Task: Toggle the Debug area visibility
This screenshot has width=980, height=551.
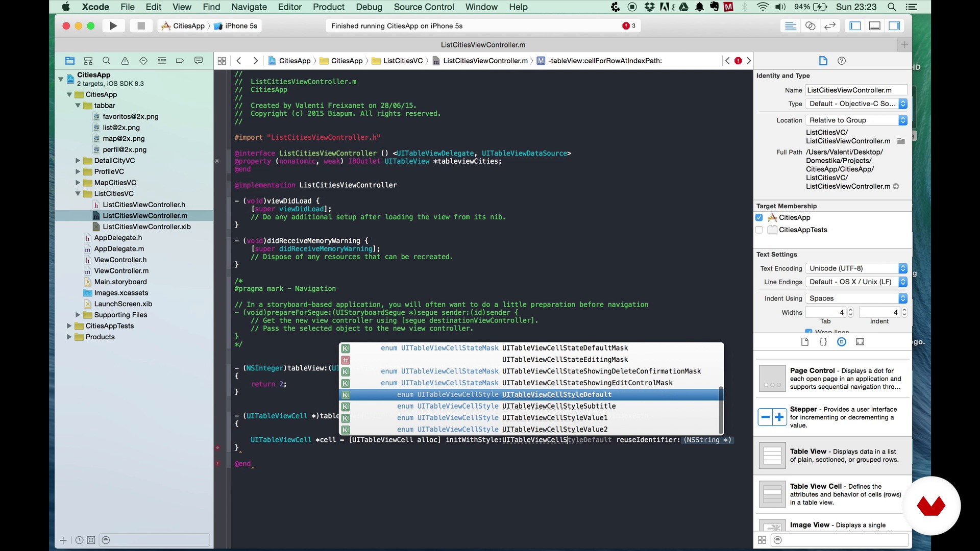Action: point(875,26)
